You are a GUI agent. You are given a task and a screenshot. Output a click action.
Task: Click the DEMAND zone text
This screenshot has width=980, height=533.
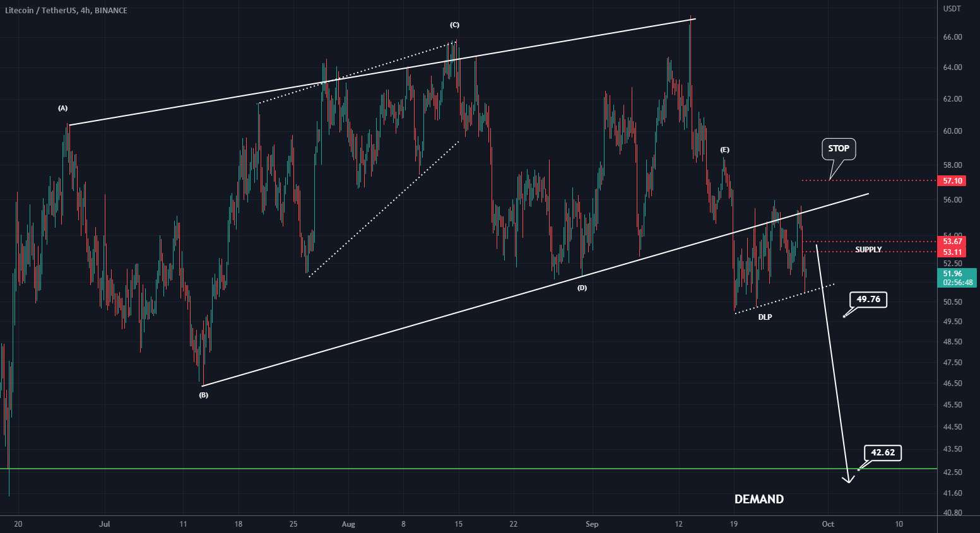[759, 500]
